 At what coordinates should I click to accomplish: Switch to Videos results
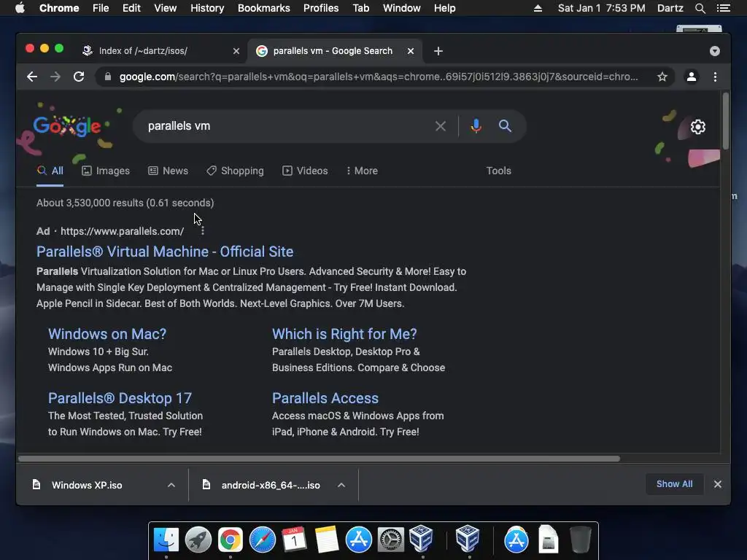click(305, 171)
